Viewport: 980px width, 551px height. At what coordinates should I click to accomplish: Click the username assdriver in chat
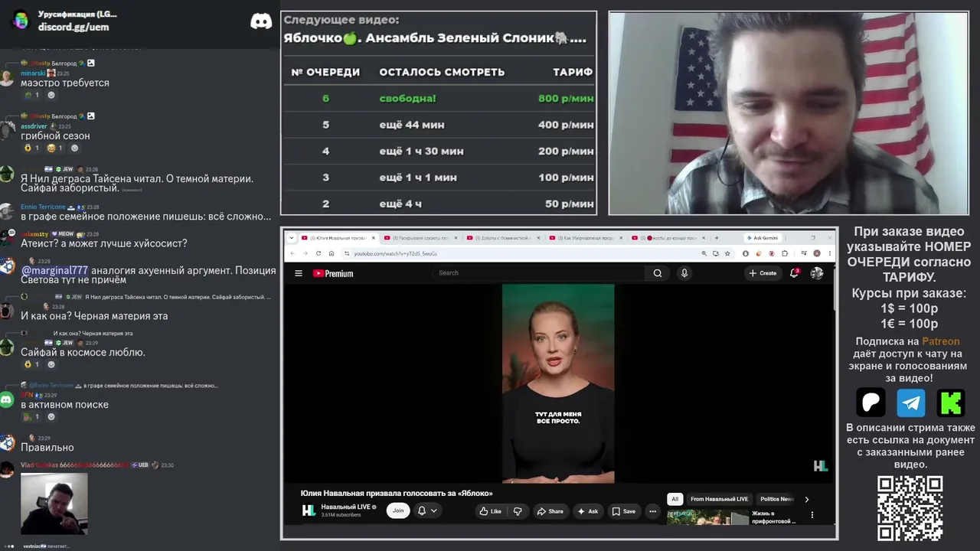tap(34, 126)
